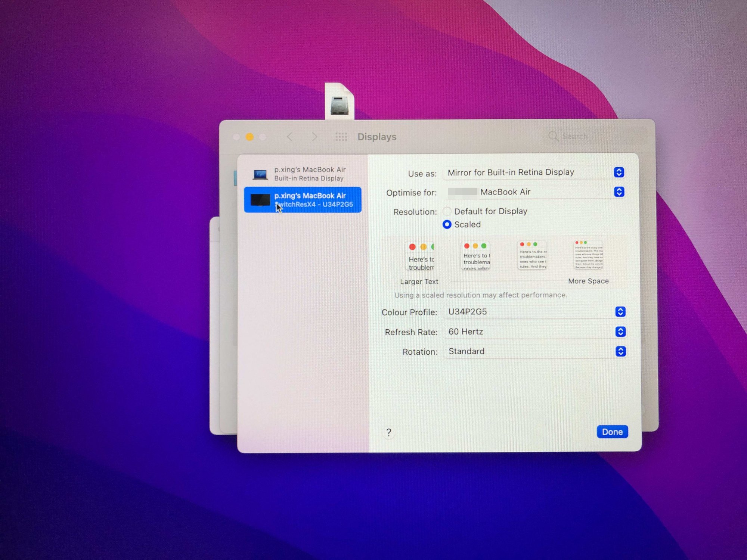Click the scaled resolution performance warning text

coord(481,295)
